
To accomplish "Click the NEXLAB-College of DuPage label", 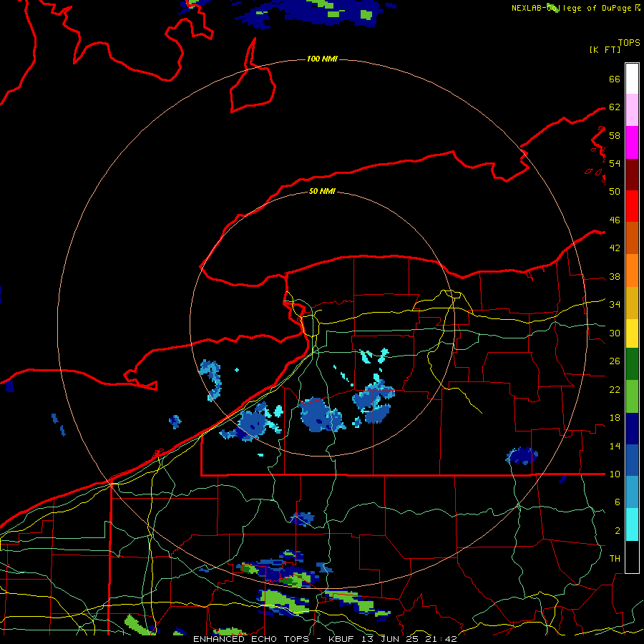I will tap(571, 8).
